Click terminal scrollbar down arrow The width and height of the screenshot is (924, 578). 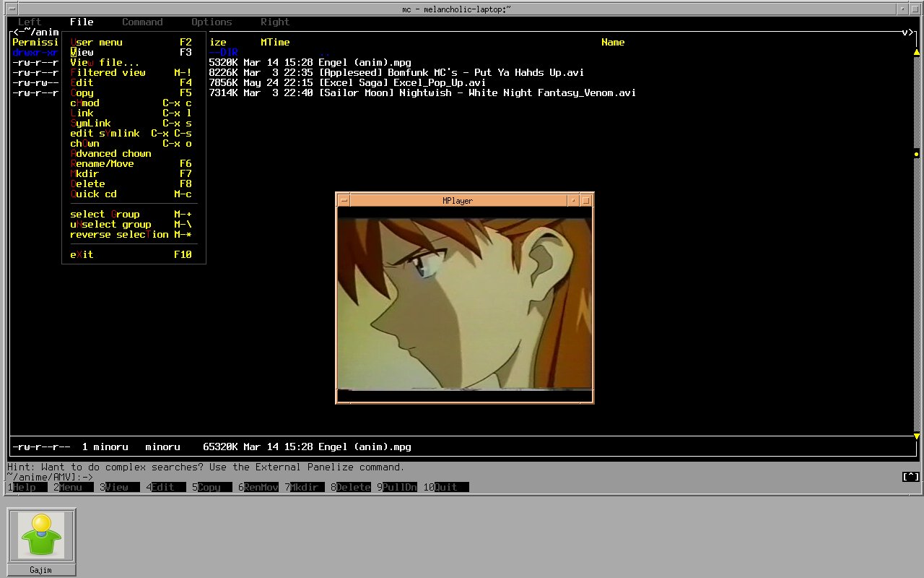coord(917,436)
